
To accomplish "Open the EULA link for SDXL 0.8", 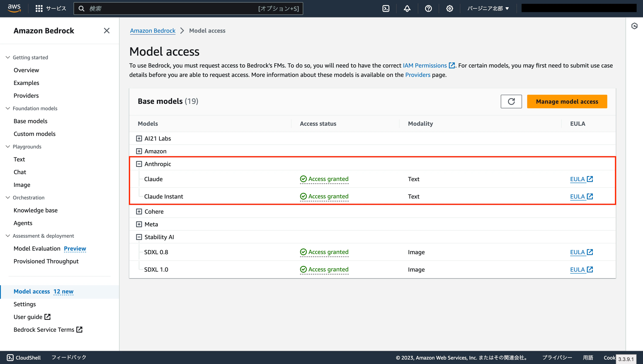I will pyautogui.click(x=581, y=252).
